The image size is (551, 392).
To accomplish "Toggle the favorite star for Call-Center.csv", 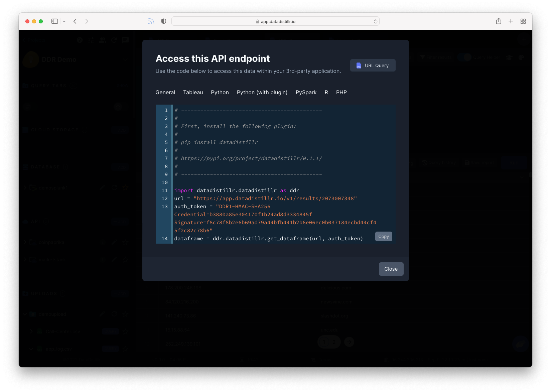I will pos(125,332).
